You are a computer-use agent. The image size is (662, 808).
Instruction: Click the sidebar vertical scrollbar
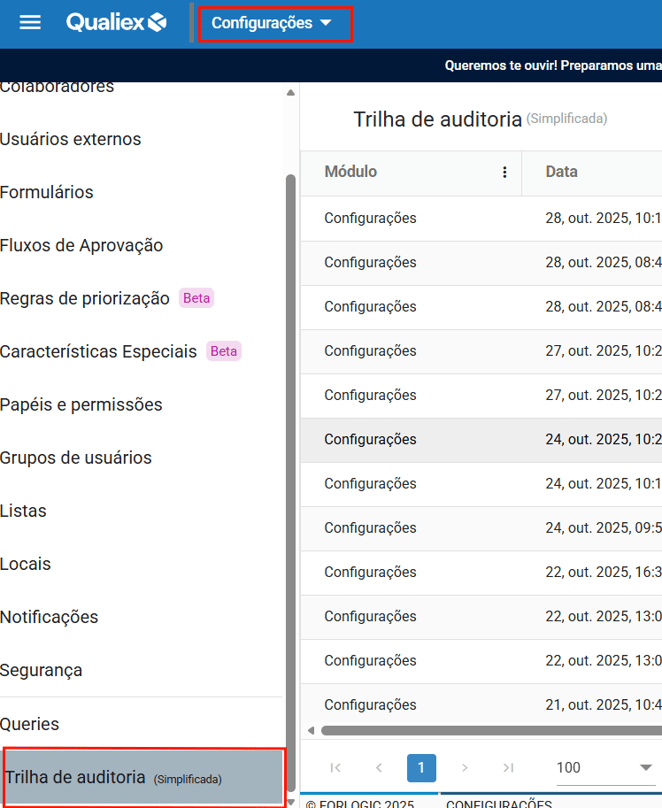[x=291, y=450]
